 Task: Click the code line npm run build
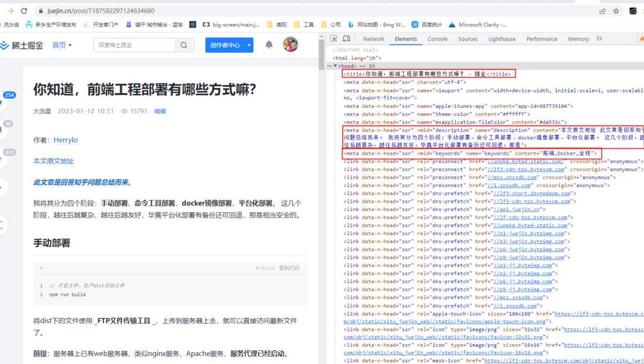point(67,295)
